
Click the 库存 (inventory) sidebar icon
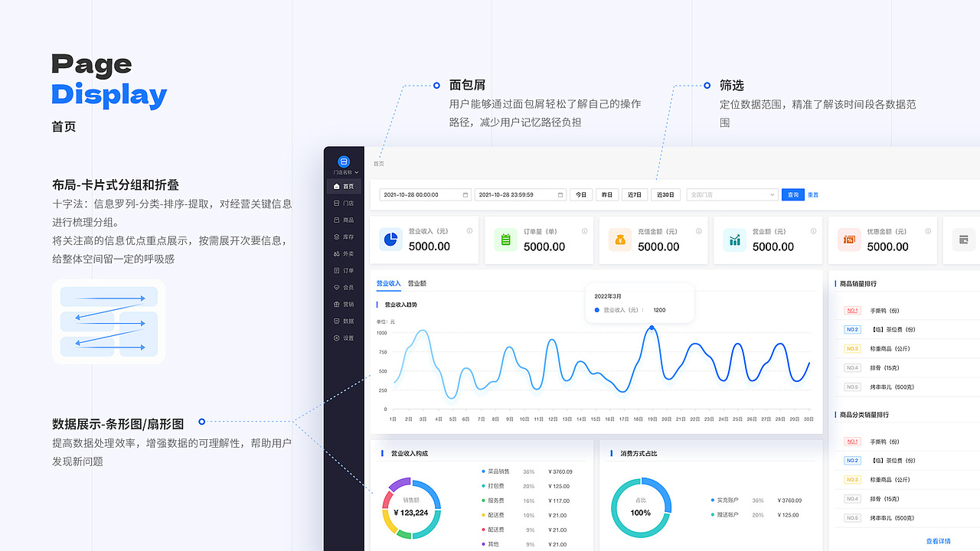[345, 236]
